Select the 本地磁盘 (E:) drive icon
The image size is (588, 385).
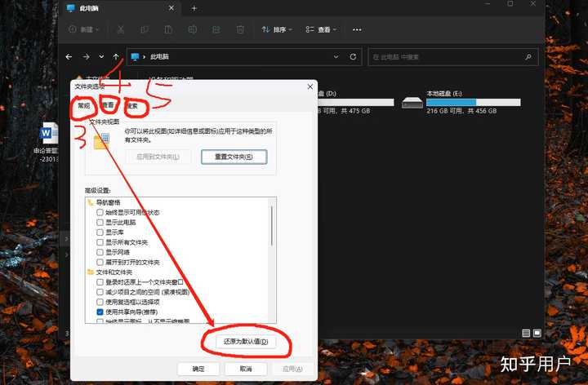pyautogui.click(x=412, y=102)
